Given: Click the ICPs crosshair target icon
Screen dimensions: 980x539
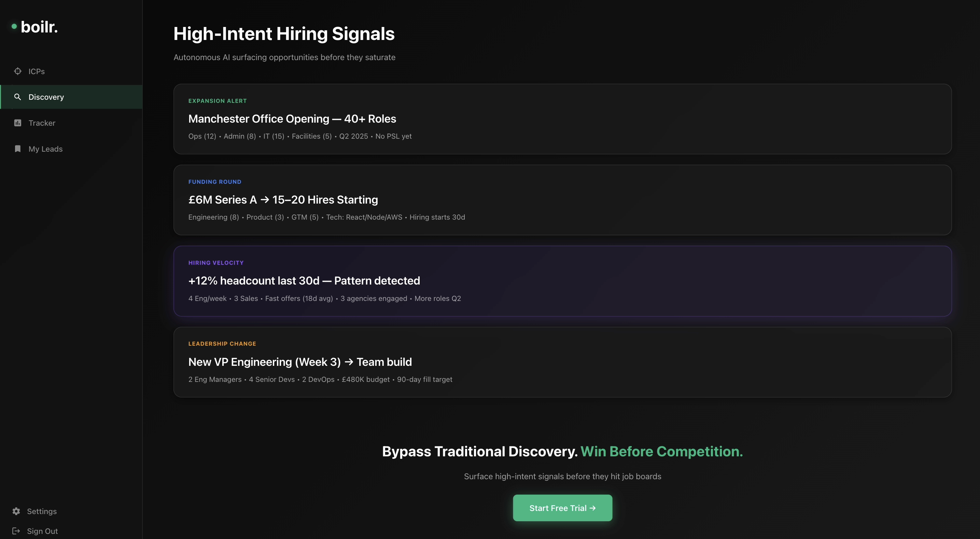Looking at the screenshot, I should point(17,71).
